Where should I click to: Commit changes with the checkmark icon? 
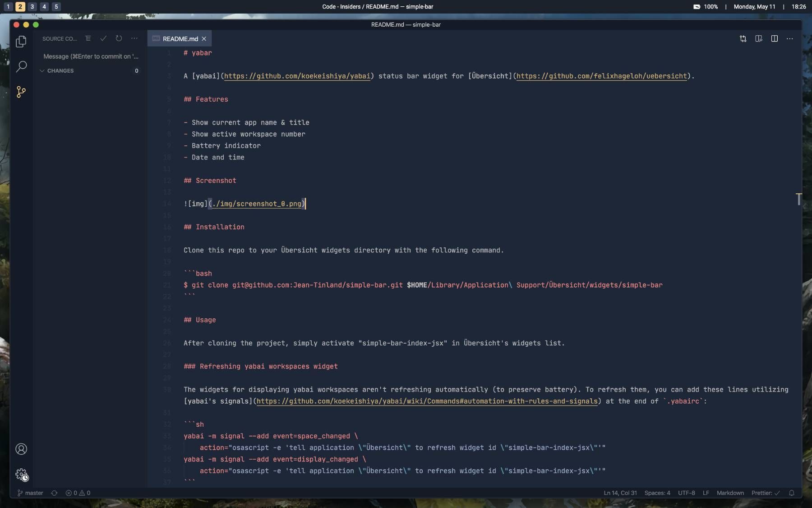[x=103, y=39]
